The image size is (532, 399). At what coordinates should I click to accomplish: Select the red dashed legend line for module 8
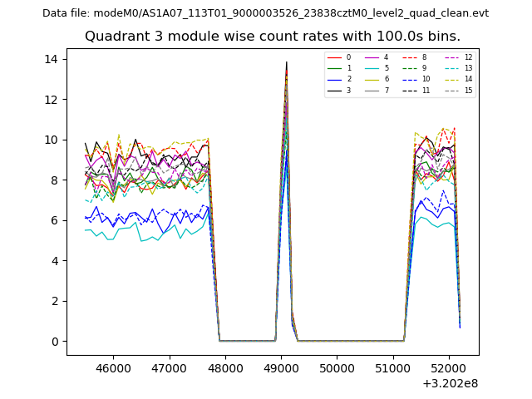[x=410, y=57]
